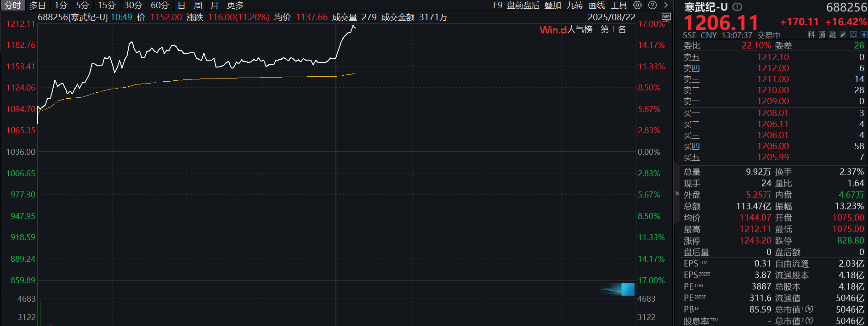
Task: Click the 卖三 price 1211.00
Action: 773,79
